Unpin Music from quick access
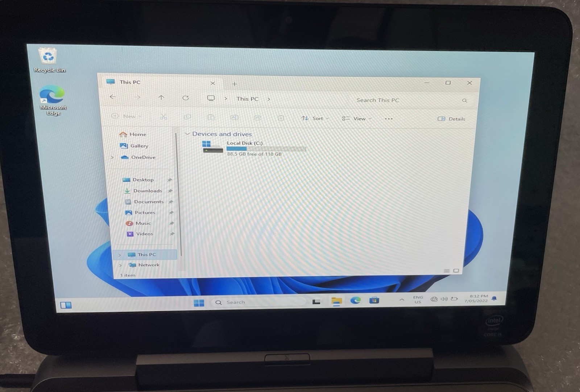This screenshot has width=580, height=392. tap(171, 223)
